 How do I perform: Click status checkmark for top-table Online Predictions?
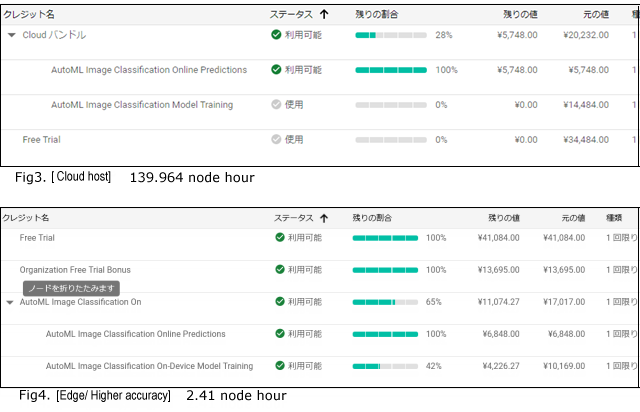(x=276, y=69)
